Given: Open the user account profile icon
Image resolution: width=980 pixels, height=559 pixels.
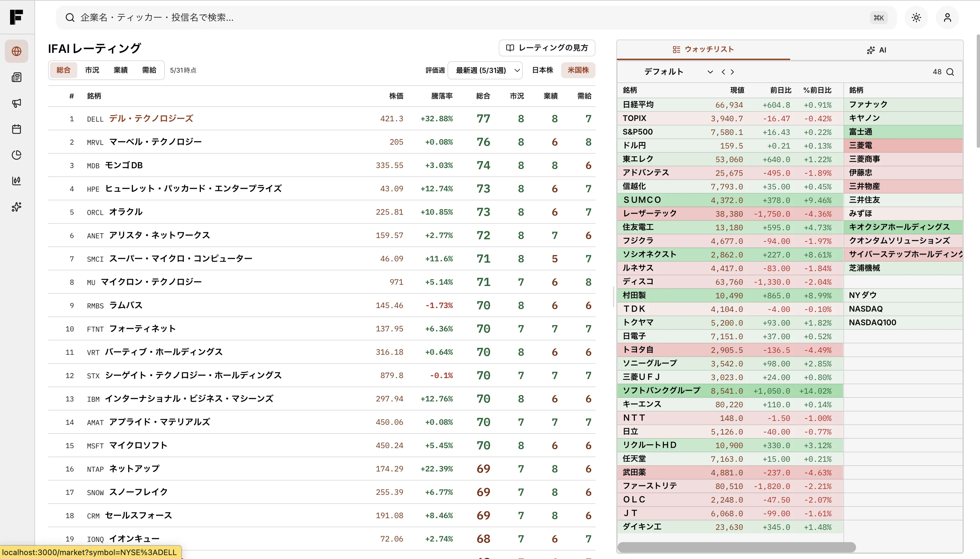Looking at the screenshot, I should (x=947, y=18).
